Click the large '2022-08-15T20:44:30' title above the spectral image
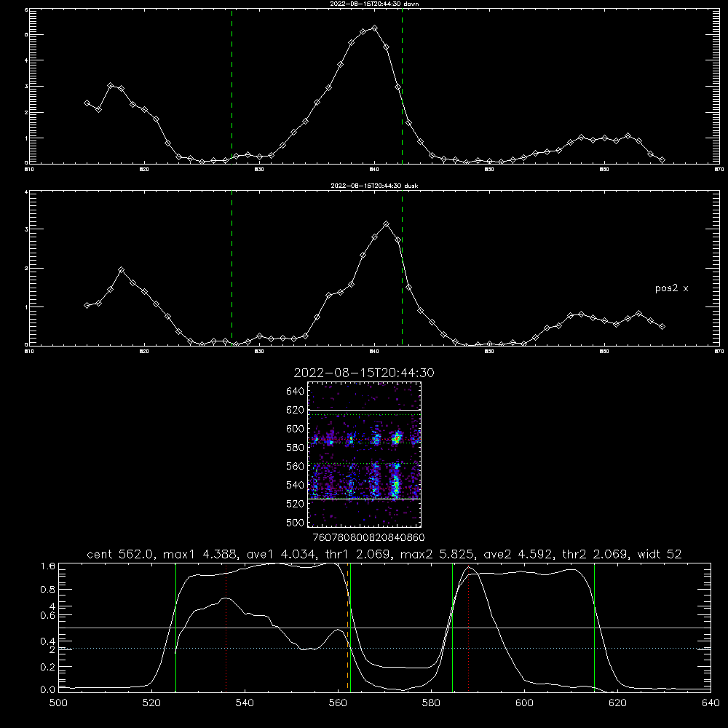The width and height of the screenshot is (728, 728). (364, 373)
